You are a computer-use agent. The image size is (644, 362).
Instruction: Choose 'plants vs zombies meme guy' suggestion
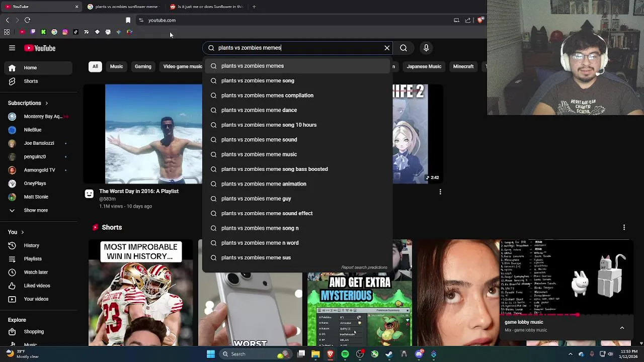[297, 199]
